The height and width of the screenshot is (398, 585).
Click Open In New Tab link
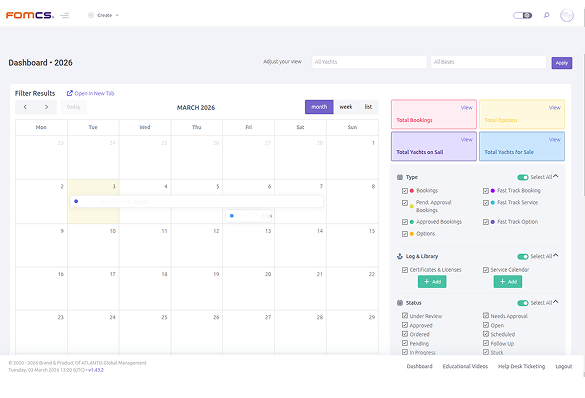click(90, 93)
